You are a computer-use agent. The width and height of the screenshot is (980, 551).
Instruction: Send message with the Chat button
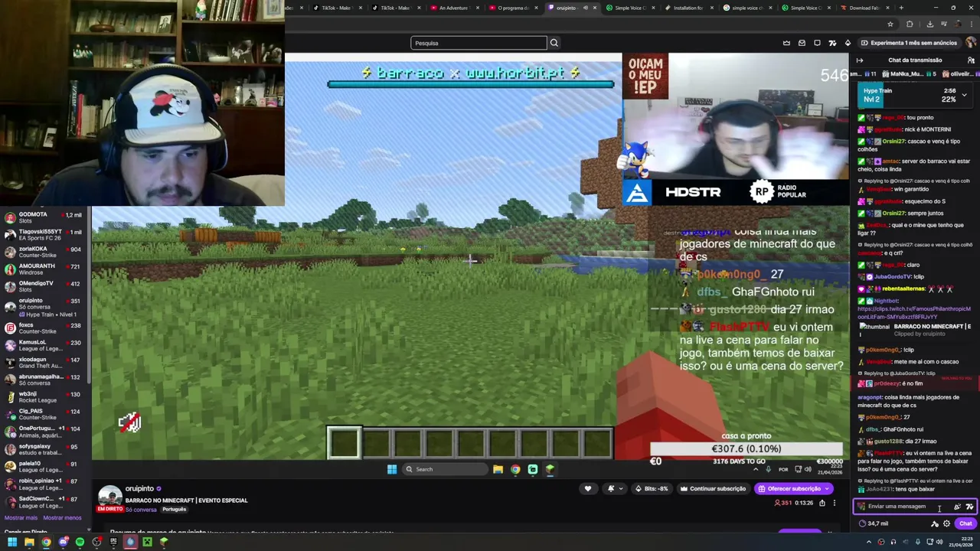pyautogui.click(x=965, y=523)
